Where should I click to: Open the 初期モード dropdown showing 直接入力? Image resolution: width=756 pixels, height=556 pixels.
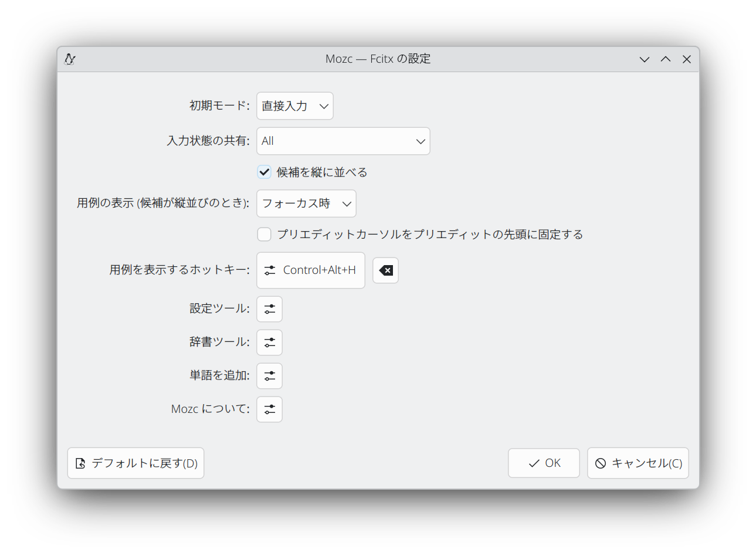click(295, 106)
